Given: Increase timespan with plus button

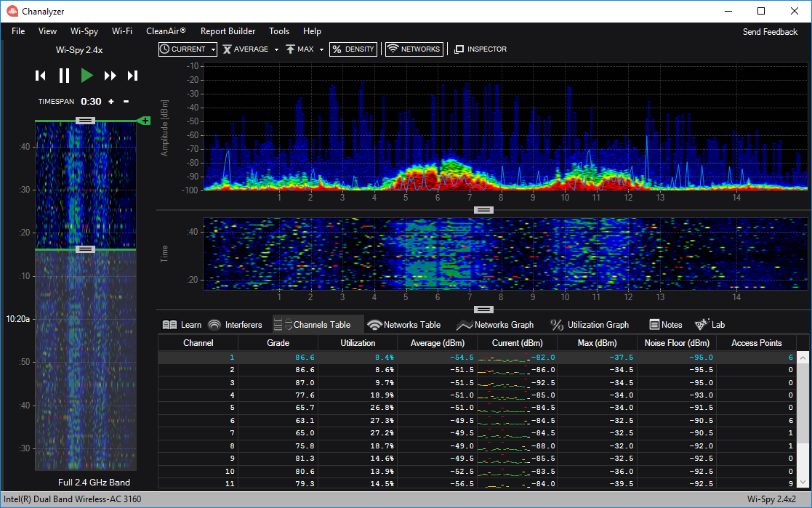Looking at the screenshot, I should pyautogui.click(x=110, y=102).
